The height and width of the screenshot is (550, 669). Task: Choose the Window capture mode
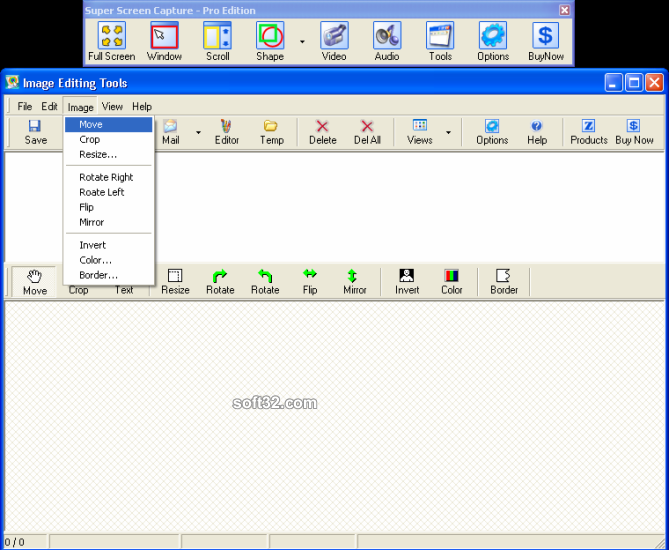(164, 41)
